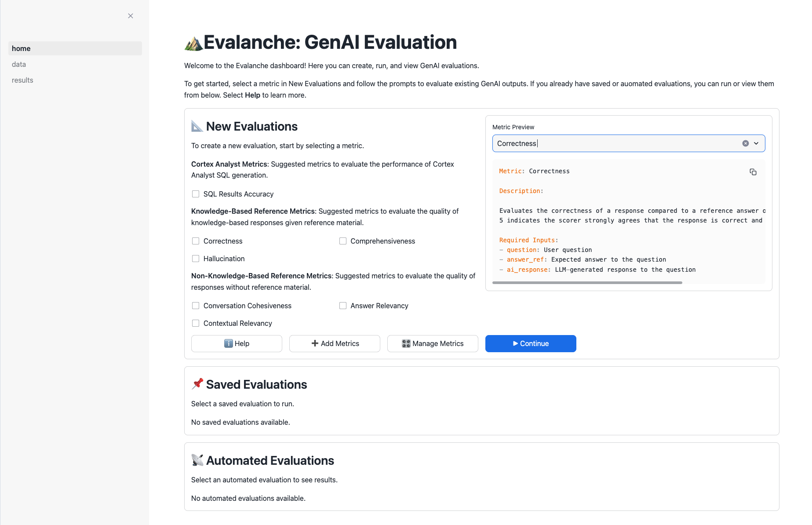812x525 pixels.
Task: Check the Hallucination metric checkbox
Action: point(196,259)
